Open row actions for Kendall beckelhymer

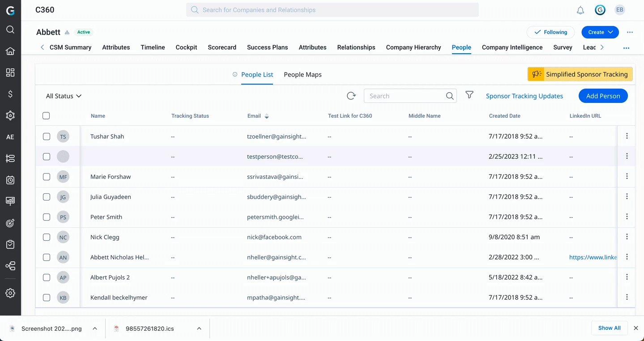pos(627,297)
